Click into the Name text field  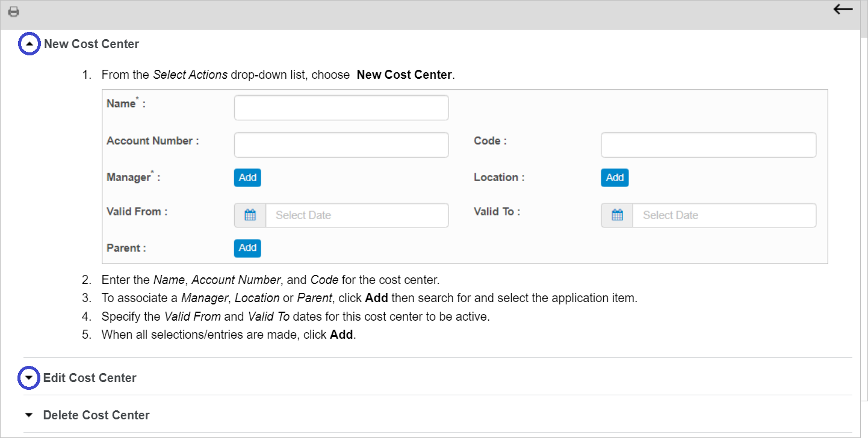click(x=341, y=108)
